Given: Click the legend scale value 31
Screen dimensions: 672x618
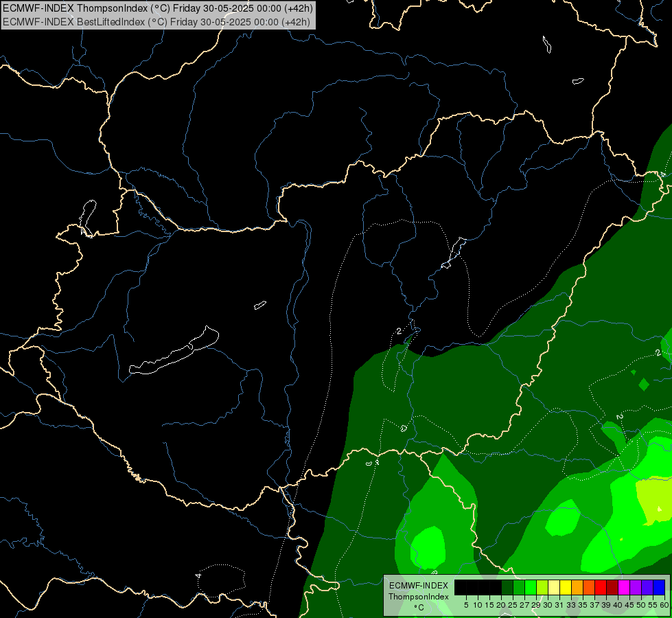Looking at the screenshot, I should 559,605.
